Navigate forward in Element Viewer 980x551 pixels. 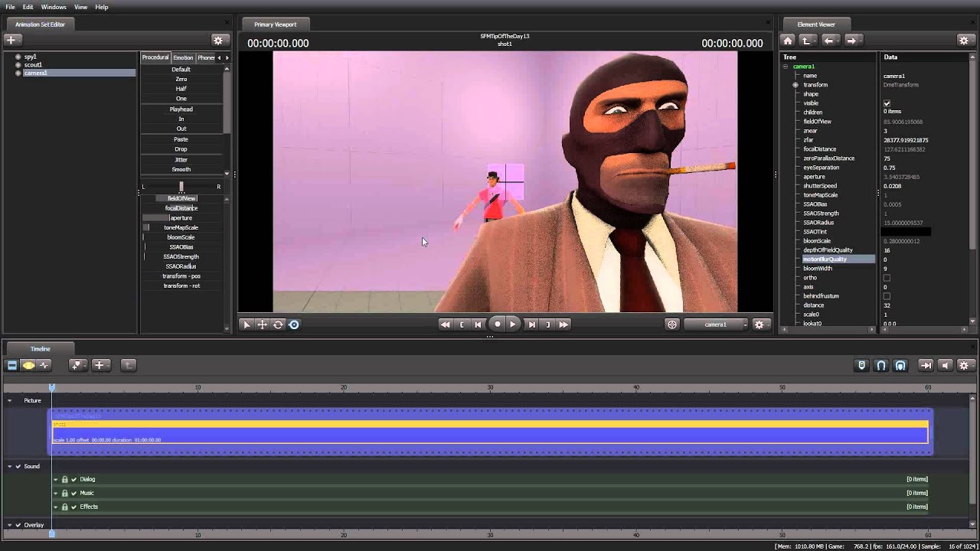[x=852, y=40]
